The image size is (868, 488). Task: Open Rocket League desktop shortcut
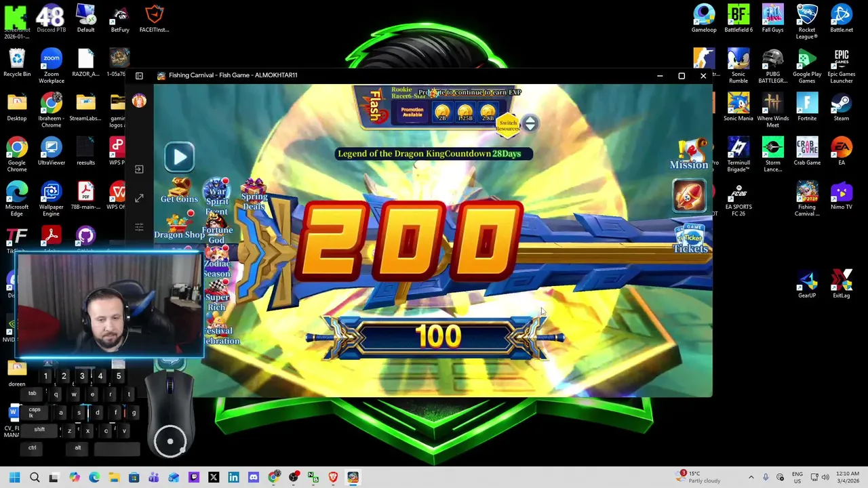coord(807,22)
